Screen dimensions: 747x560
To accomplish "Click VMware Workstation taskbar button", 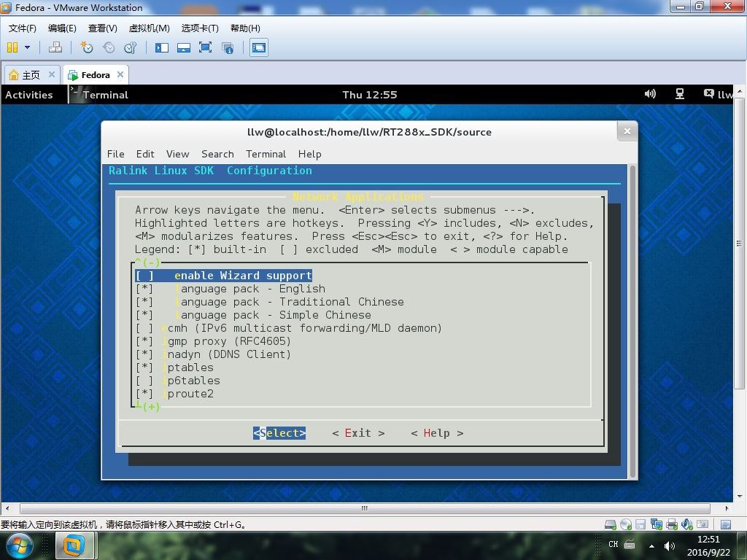I will pos(74,545).
